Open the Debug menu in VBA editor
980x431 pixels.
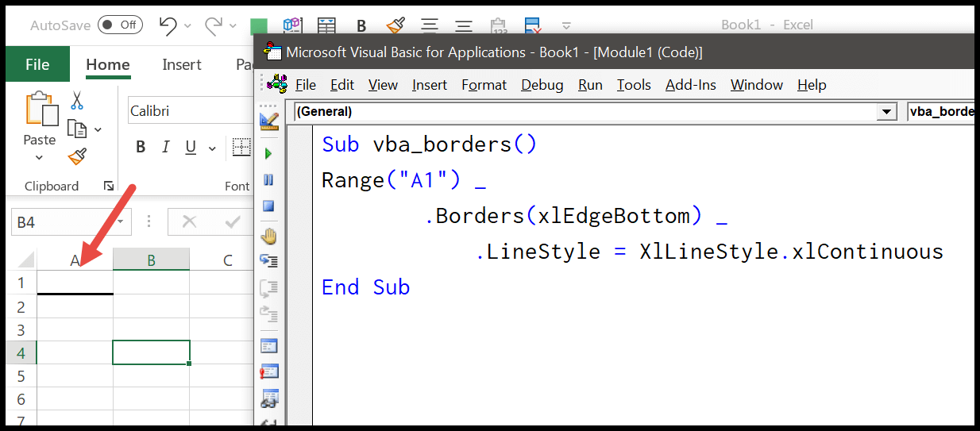[542, 85]
